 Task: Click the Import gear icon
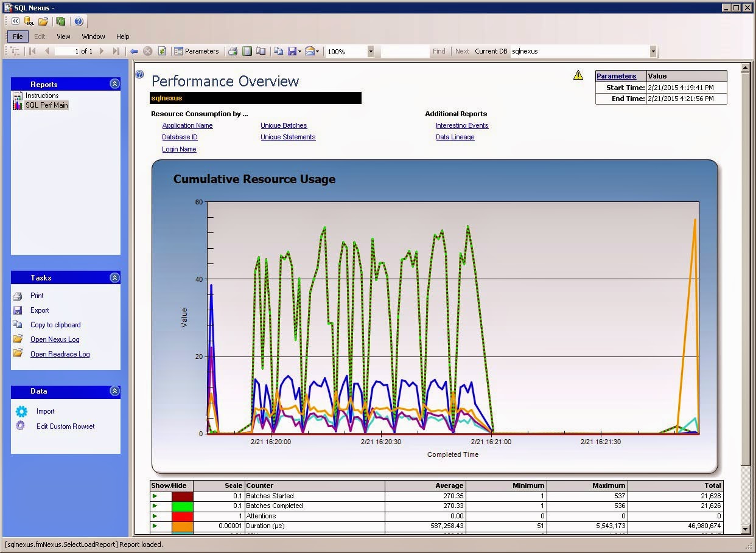pos(21,411)
